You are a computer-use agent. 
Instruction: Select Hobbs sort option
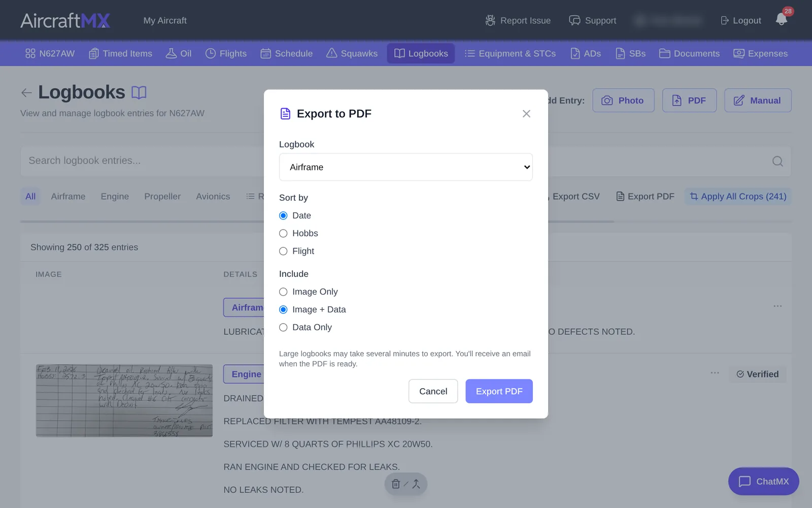click(x=283, y=233)
